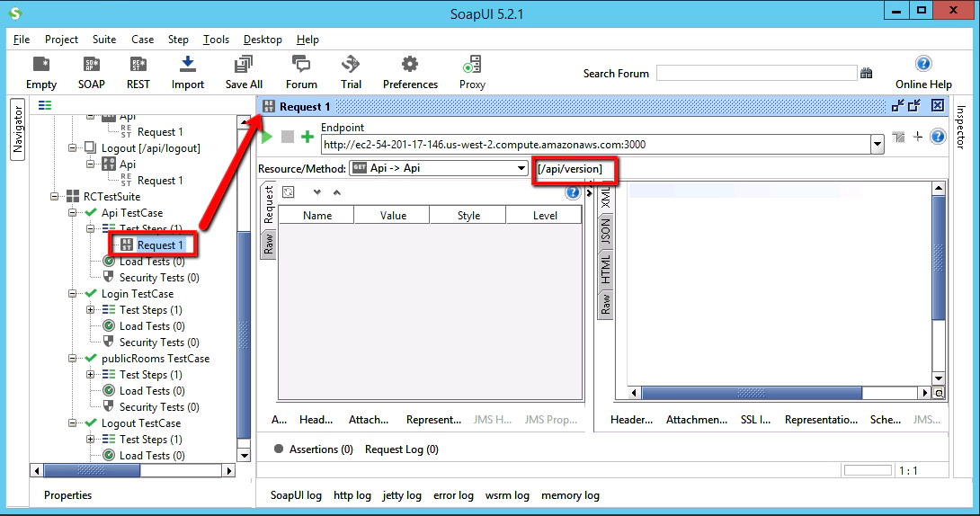Collapse Logout [/api/logout] resource node
Screen dimensions: 980x516
click(73, 148)
